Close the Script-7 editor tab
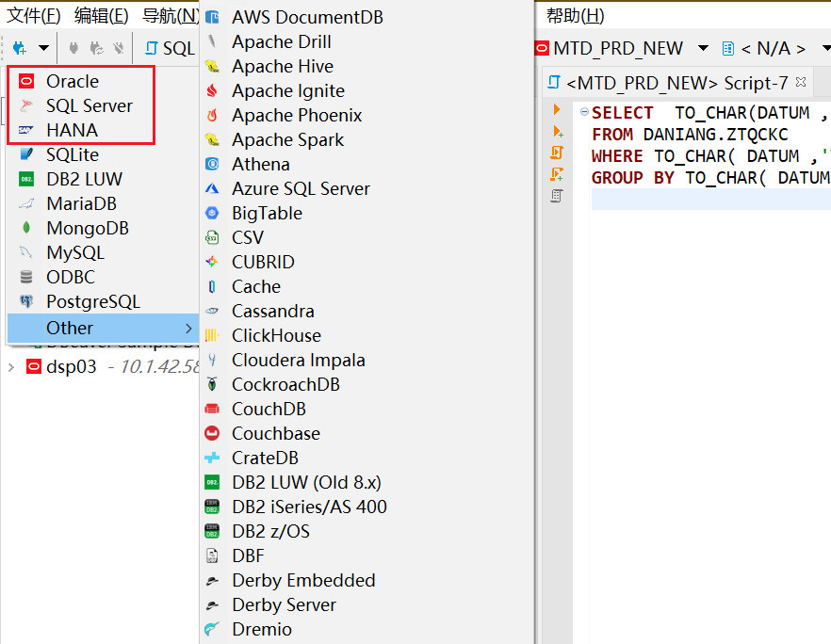Image resolution: width=831 pixels, height=644 pixels. click(x=801, y=83)
